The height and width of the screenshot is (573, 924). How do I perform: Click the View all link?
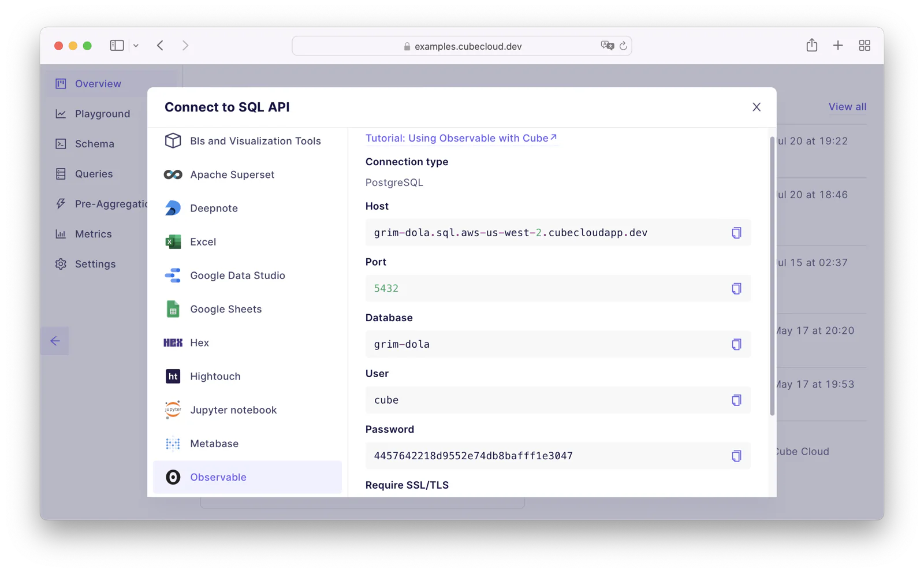[x=847, y=107]
